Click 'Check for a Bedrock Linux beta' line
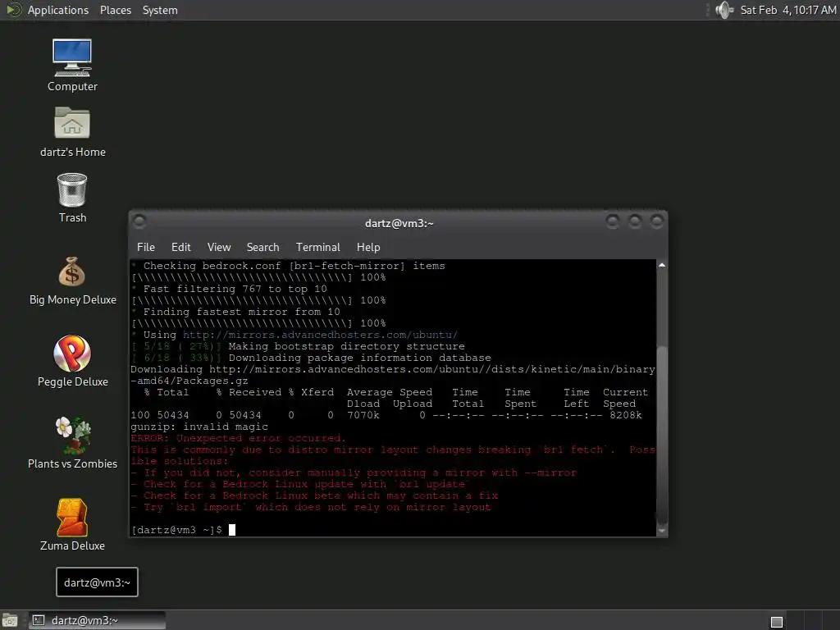 click(x=314, y=495)
